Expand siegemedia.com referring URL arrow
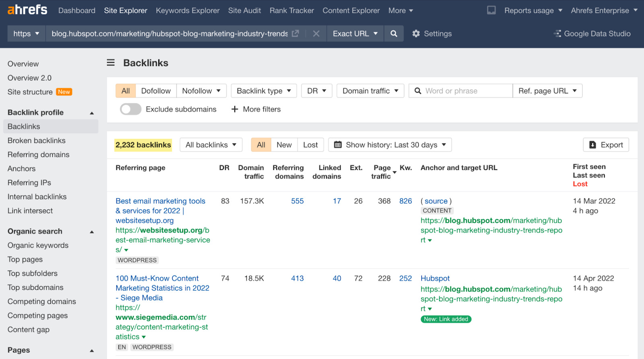This screenshot has width=644, height=359. 144,337
